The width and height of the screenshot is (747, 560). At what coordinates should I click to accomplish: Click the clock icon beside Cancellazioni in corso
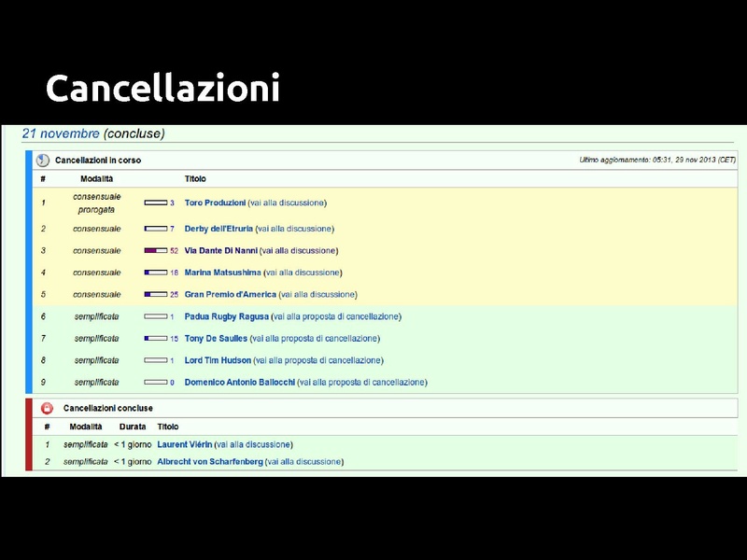click(41, 160)
